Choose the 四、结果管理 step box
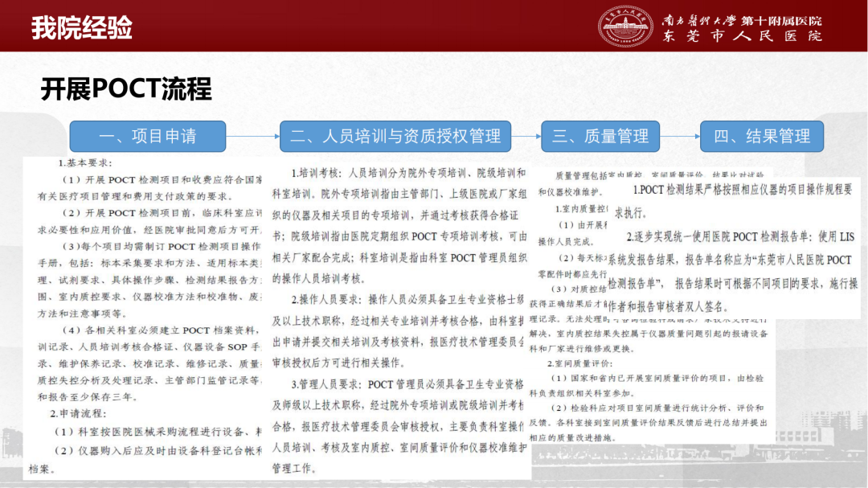 coord(761,137)
